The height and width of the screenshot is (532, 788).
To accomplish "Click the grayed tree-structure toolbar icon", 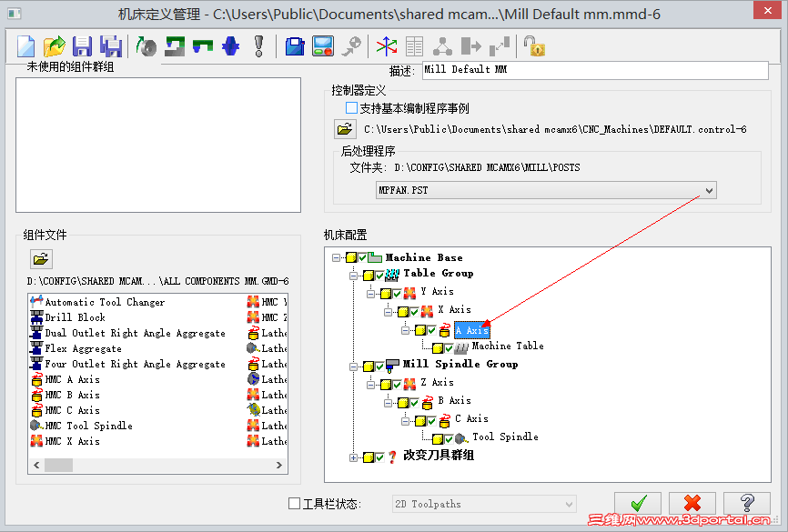I will 442,46.
